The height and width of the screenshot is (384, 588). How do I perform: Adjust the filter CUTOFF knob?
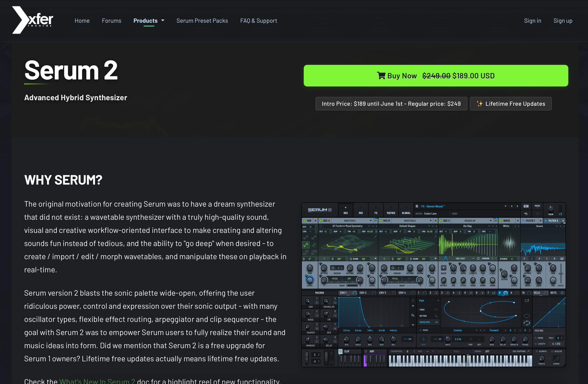(527, 268)
